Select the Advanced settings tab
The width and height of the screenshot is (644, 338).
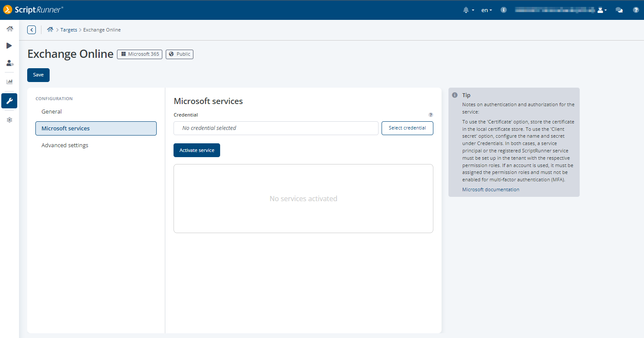(65, 145)
